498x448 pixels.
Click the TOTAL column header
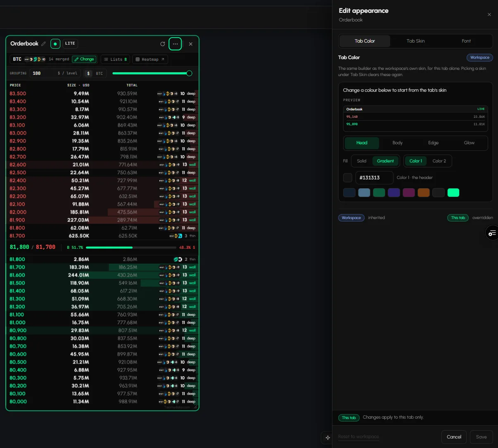[x=132, y=85]
